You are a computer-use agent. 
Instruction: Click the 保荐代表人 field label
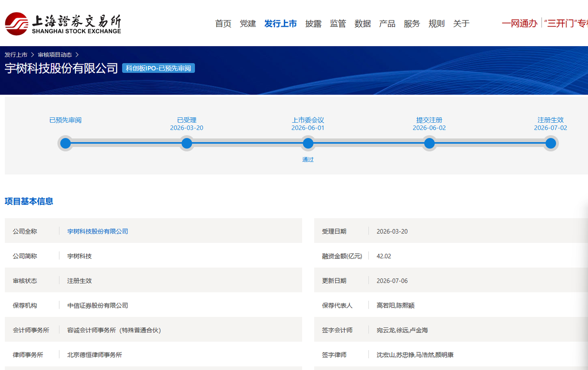tap(337, 305)
